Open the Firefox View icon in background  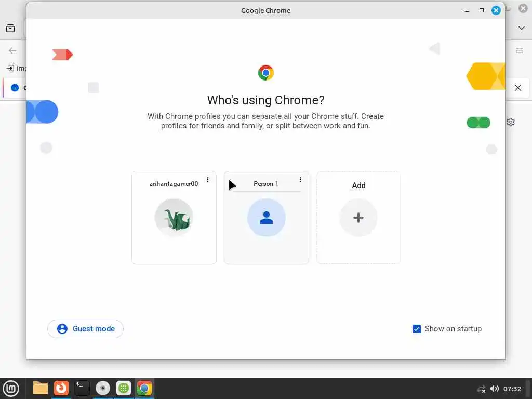[x=10, y=28]
